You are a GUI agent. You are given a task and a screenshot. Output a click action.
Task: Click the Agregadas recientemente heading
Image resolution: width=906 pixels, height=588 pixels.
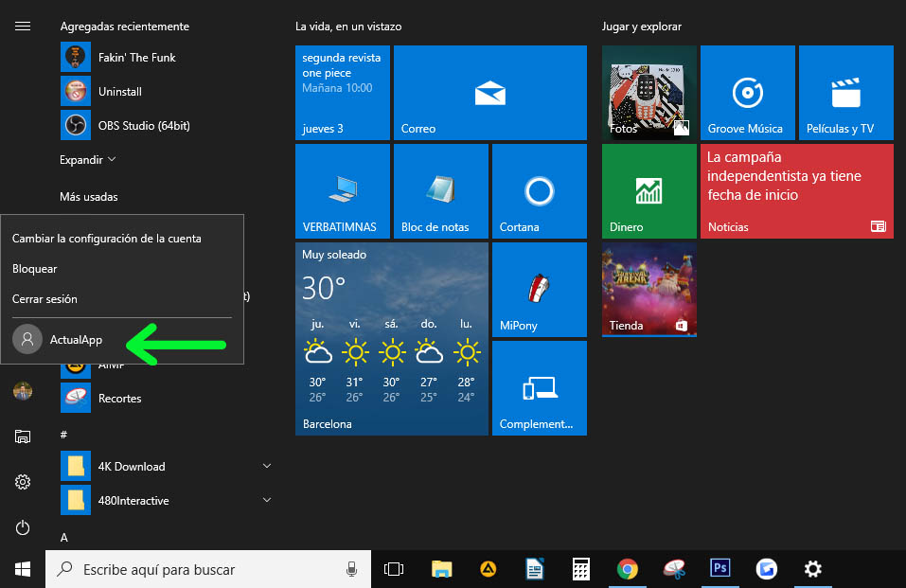coord(125,26)
